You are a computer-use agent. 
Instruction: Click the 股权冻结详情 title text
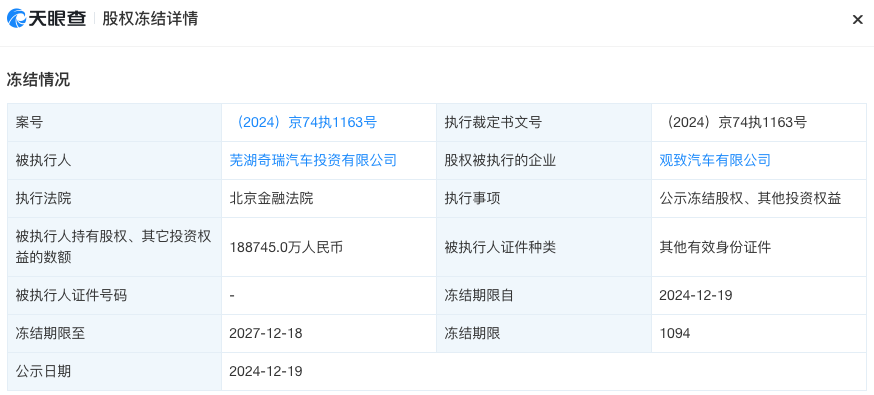[x=150, y=19]
